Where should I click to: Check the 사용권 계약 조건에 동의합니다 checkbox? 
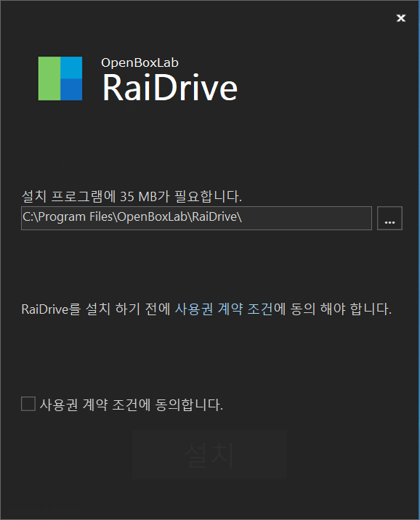[x=28, y=404]
